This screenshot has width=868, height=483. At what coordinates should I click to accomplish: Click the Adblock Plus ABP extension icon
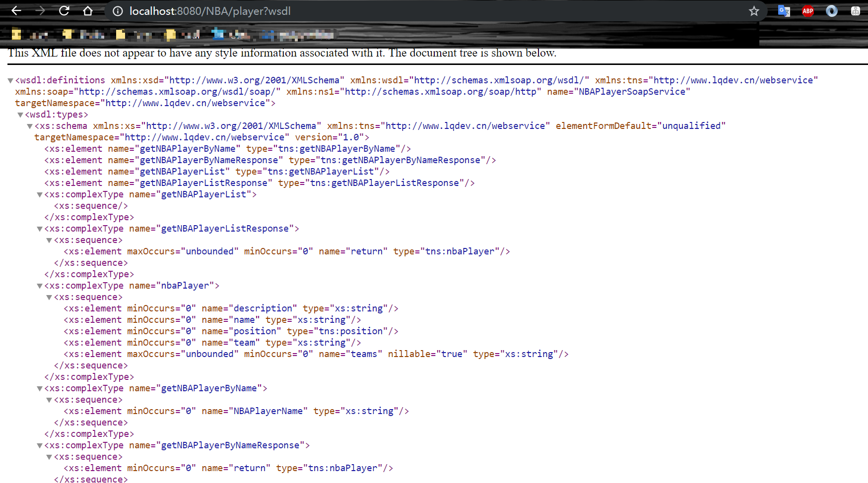807,10
